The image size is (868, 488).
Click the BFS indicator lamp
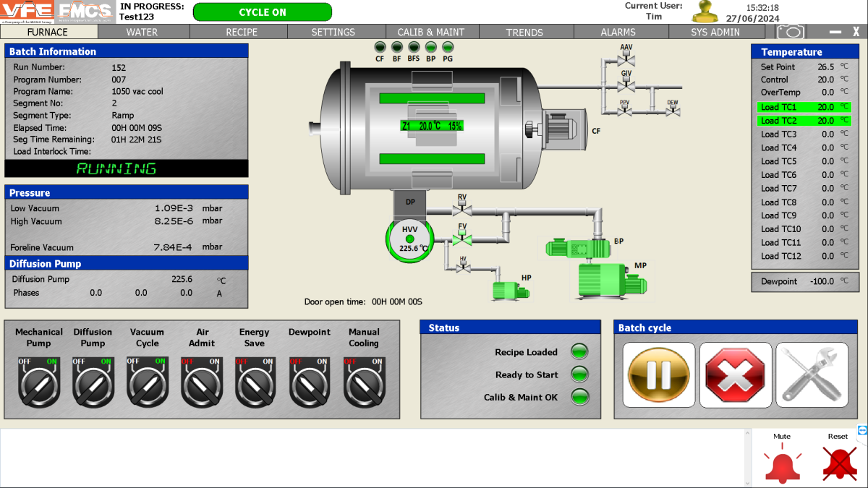tap(414, 47)
